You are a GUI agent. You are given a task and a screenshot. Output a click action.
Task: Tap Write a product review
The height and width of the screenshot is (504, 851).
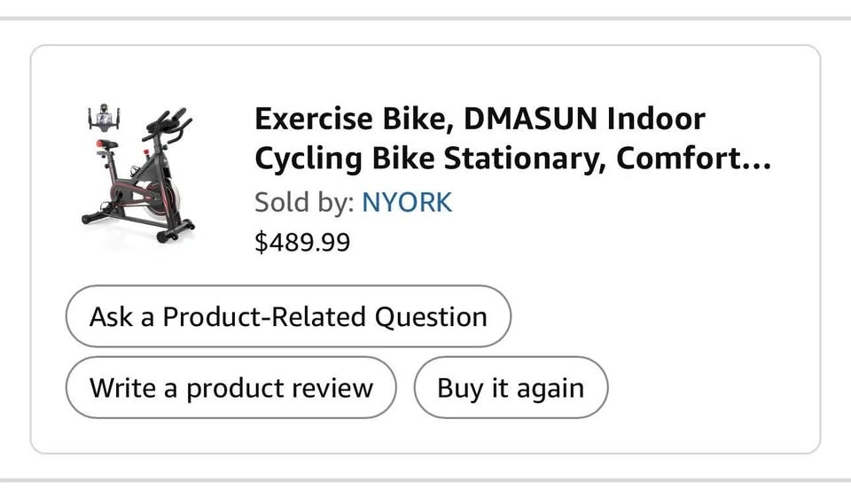(231, 388)
